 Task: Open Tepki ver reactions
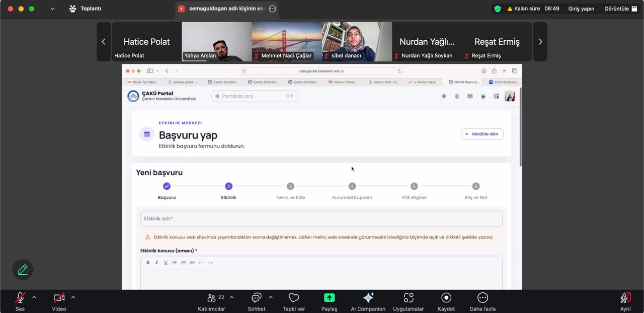click(x=294, y=302)
